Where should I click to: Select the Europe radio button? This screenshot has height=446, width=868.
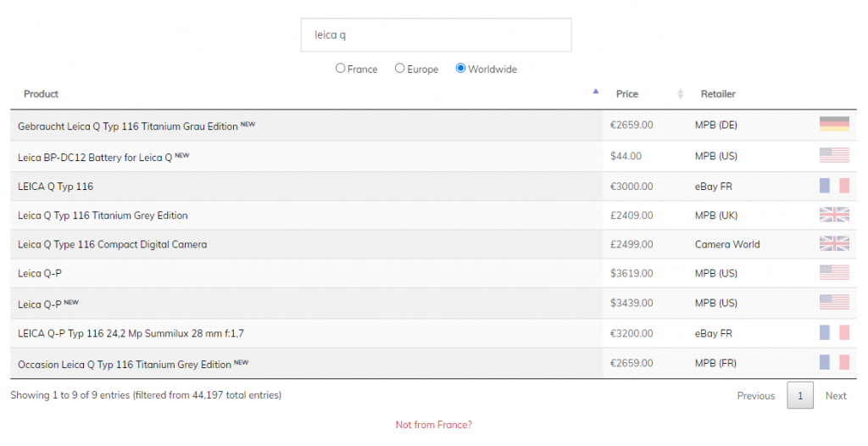[400, 69]
